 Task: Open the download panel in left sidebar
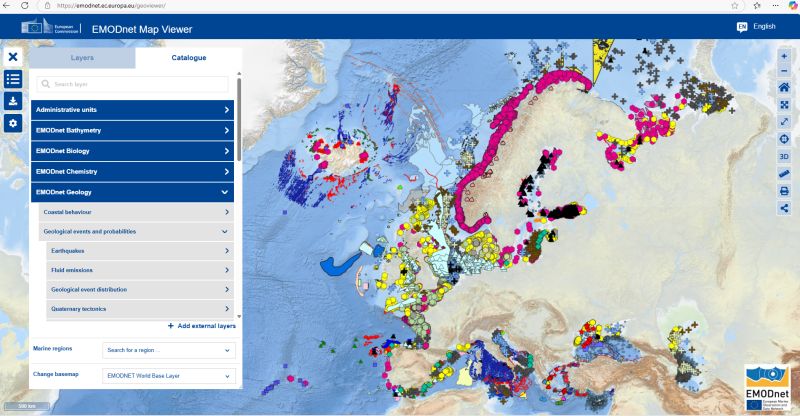(13, 101)
